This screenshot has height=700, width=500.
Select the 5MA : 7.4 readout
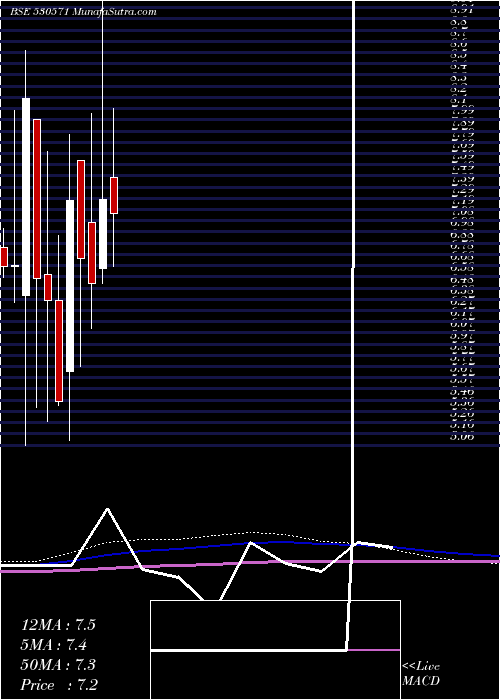(x=54, y=645)
